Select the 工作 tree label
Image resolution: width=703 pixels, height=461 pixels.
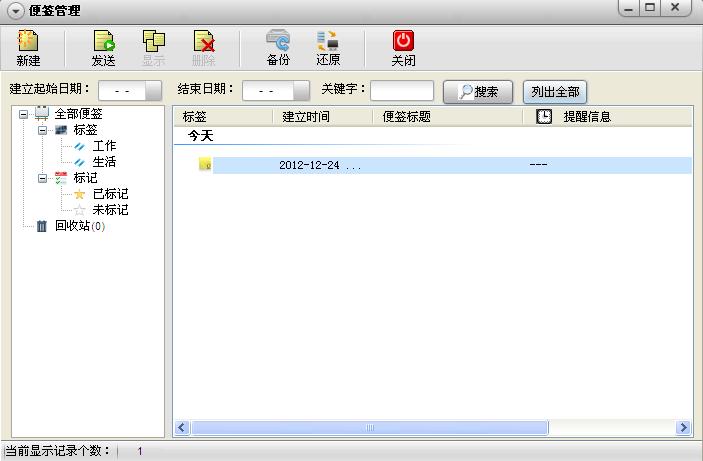point(104,146)
